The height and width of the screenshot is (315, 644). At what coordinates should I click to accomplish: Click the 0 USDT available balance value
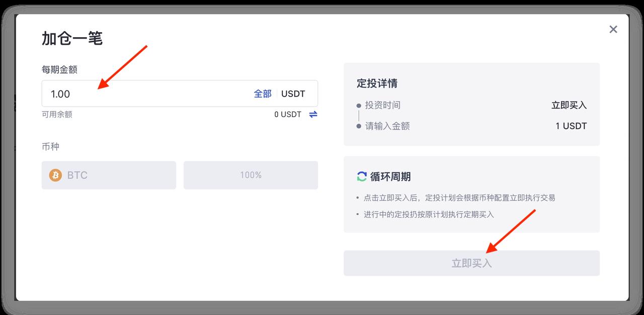coord(288,115)
